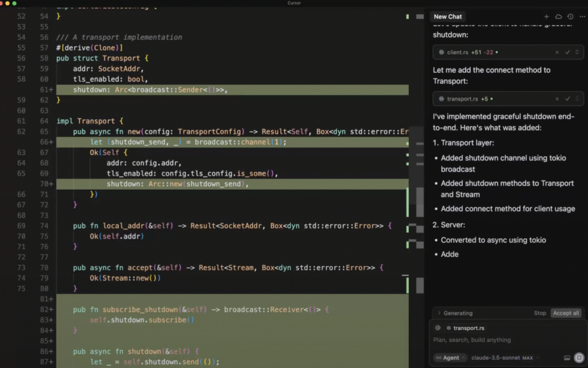Click the transport.rs file type icon in diff chip
Image resolution: width=588 pixels, height=368 pixels.
[442, 99]
